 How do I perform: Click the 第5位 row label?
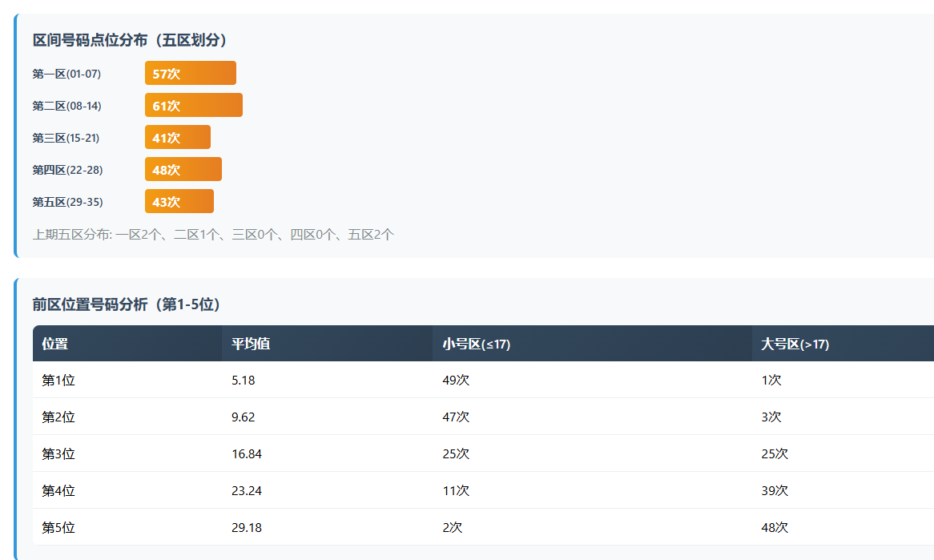pos(58,528)
